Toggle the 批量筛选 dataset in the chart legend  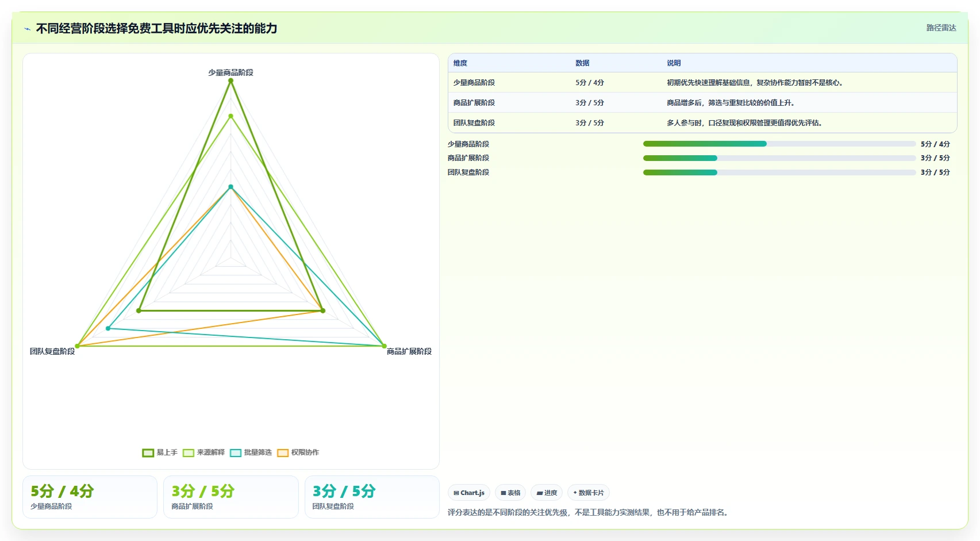(251, 452)
